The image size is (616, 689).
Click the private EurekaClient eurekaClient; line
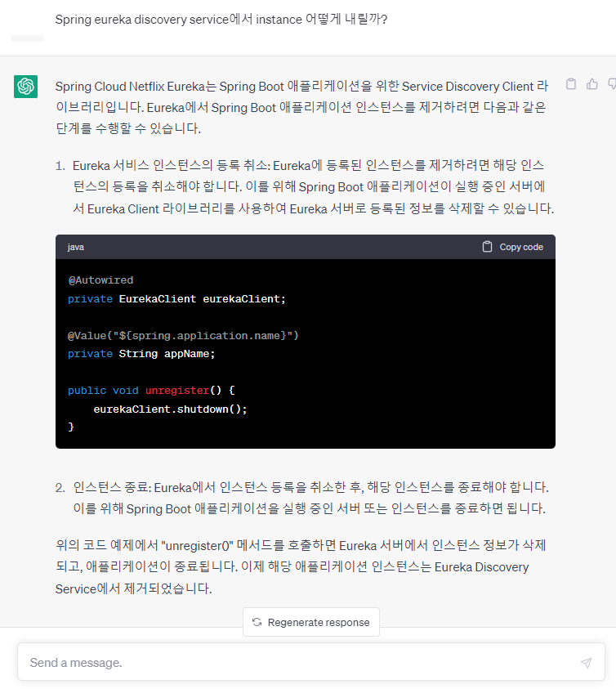(176, 299)
